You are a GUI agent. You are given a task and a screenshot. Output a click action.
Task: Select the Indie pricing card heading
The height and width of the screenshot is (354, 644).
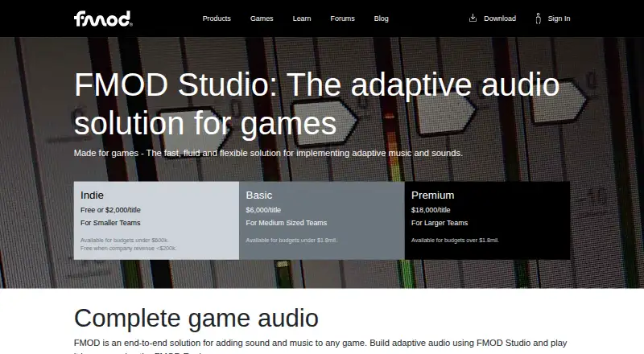click(92, 195)
